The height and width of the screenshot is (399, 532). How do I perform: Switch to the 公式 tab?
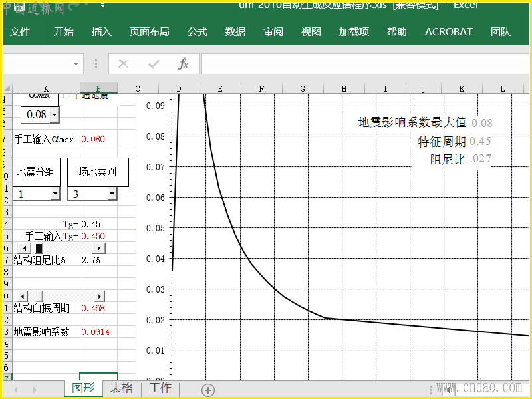(x=197, y=31)
